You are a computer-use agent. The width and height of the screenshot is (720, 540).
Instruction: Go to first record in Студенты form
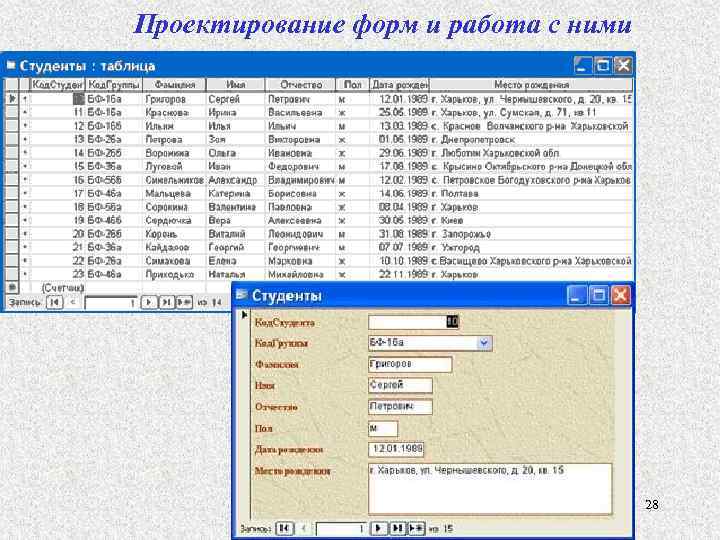[284, 528]
